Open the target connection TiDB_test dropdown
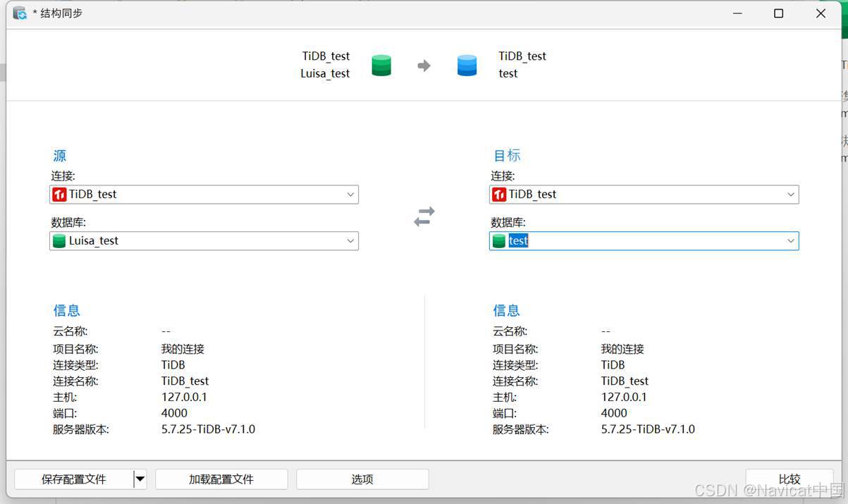 pyautogui.click(x=790, y=195)
